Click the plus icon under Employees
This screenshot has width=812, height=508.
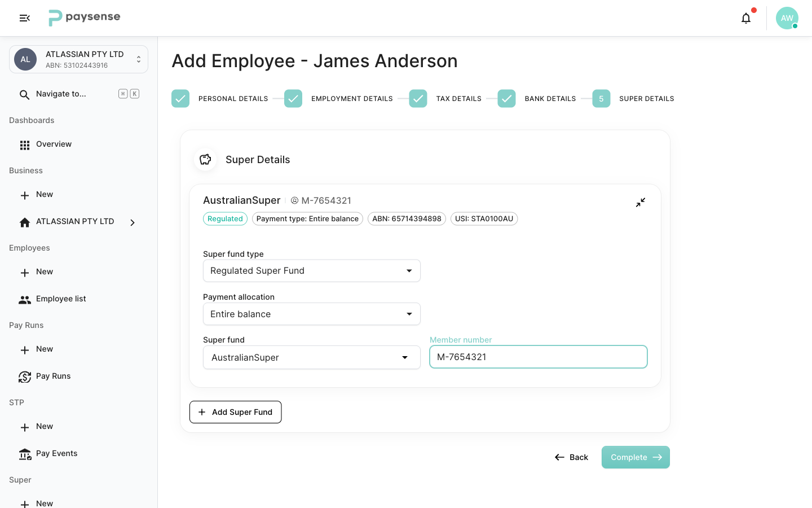pyautogui.click(x=25, y=273)
